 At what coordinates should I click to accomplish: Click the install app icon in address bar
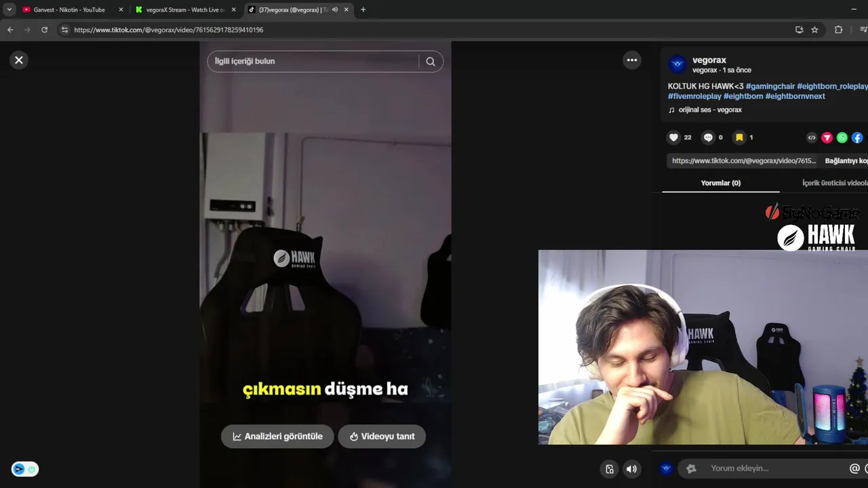click(799, 30)
